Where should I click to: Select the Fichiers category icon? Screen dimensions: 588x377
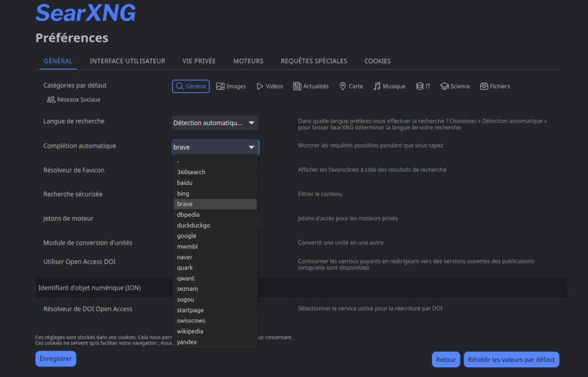click(484, 86)
